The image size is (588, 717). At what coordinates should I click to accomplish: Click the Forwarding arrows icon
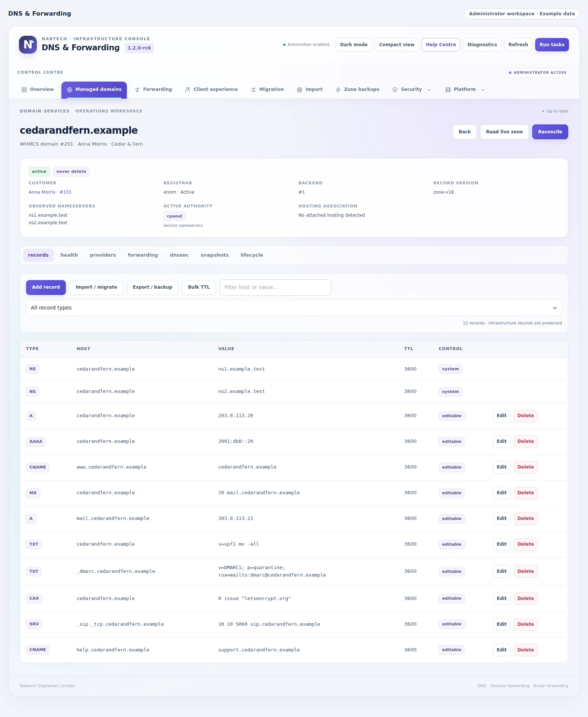coord(137,90)
